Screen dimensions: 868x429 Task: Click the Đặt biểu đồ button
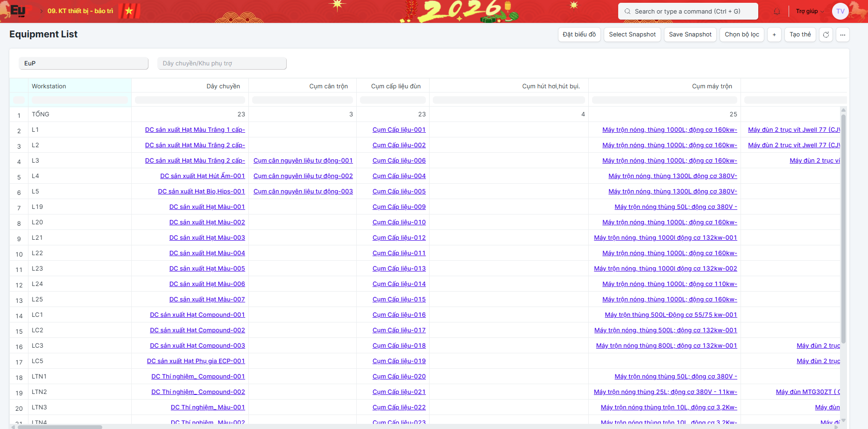tap(579, 35)
